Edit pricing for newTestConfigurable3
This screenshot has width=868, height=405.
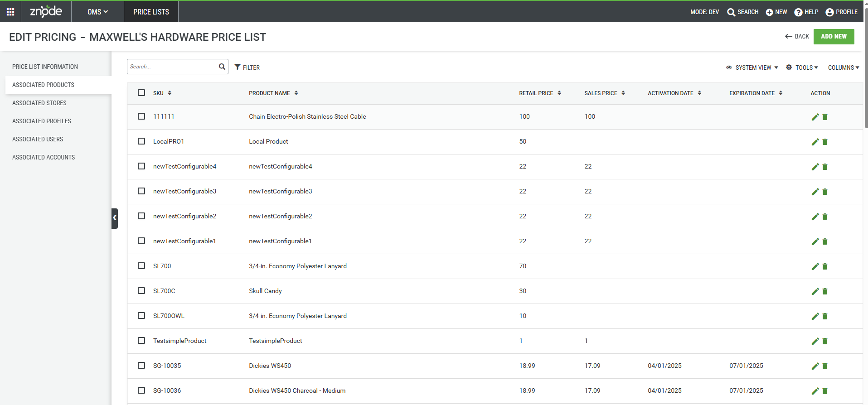(815, 192)
